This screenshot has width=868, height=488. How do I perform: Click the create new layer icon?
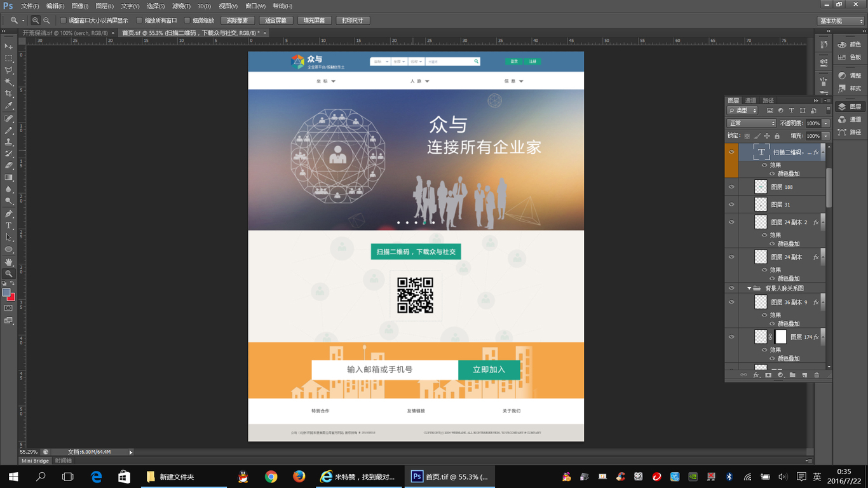tap(804, 375)
